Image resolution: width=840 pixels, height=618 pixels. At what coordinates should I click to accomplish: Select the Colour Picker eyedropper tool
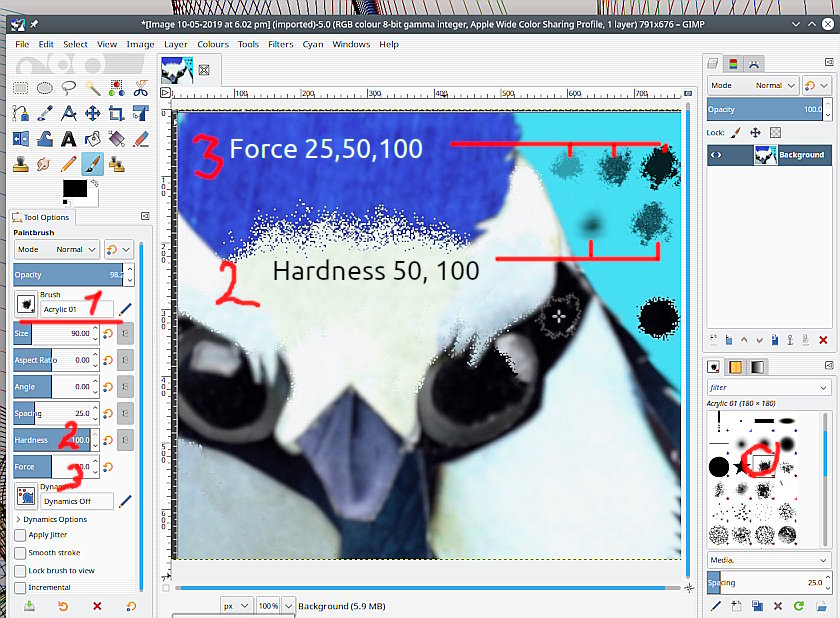click(x=44, y=113)
